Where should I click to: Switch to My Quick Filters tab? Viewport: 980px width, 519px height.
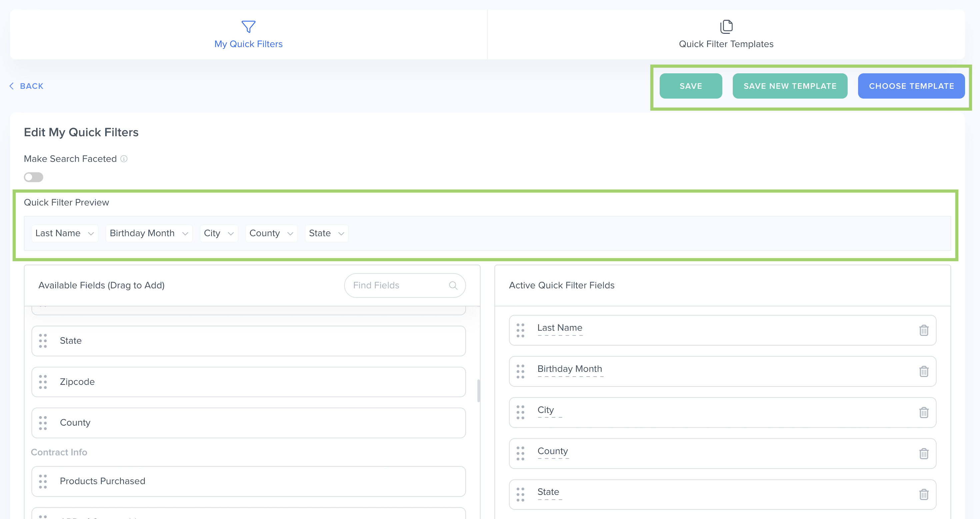coord(248,35)
